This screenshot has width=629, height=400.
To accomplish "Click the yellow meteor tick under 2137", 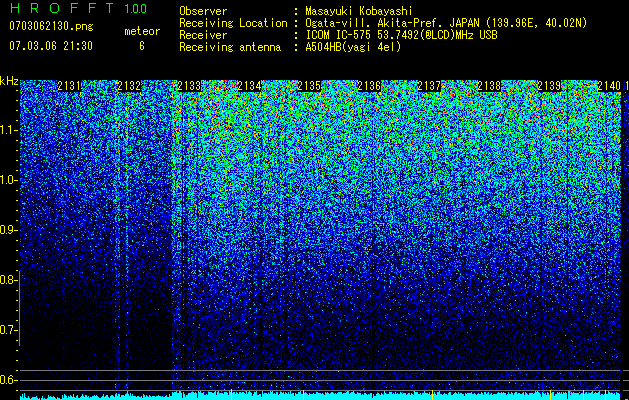I will [x=432, y=394].
